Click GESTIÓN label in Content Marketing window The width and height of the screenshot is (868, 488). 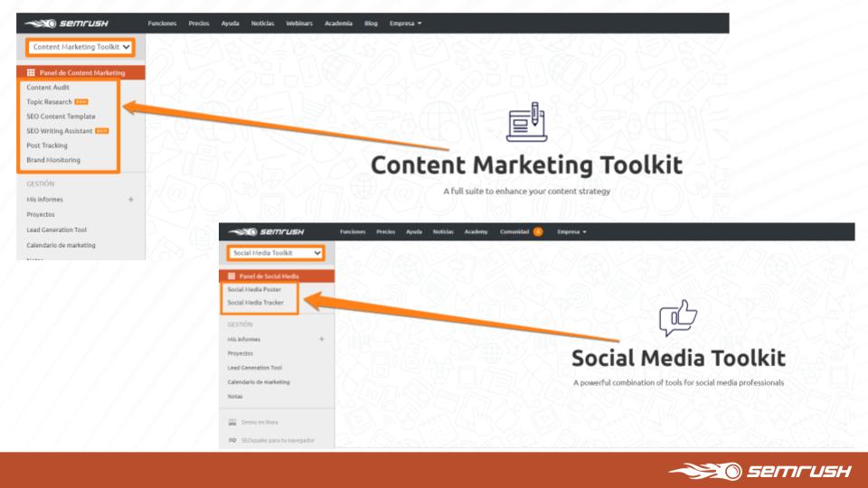41,183
